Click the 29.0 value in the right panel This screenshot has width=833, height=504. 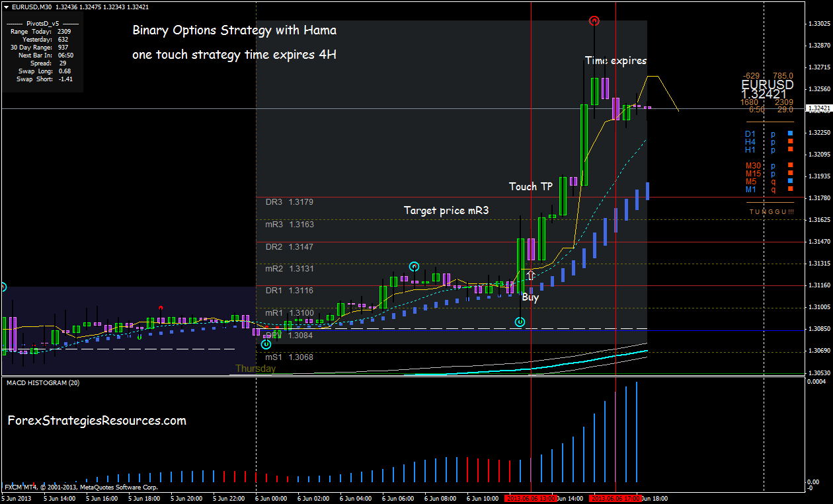click(785, 110)
